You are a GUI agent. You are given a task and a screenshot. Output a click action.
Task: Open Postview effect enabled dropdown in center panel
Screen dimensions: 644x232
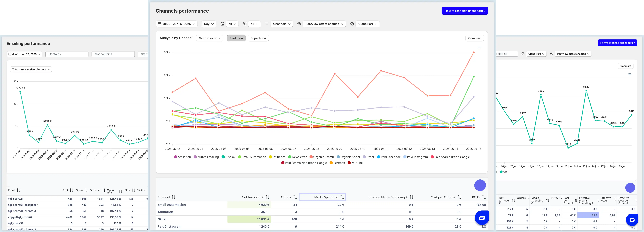pos(324,24)
